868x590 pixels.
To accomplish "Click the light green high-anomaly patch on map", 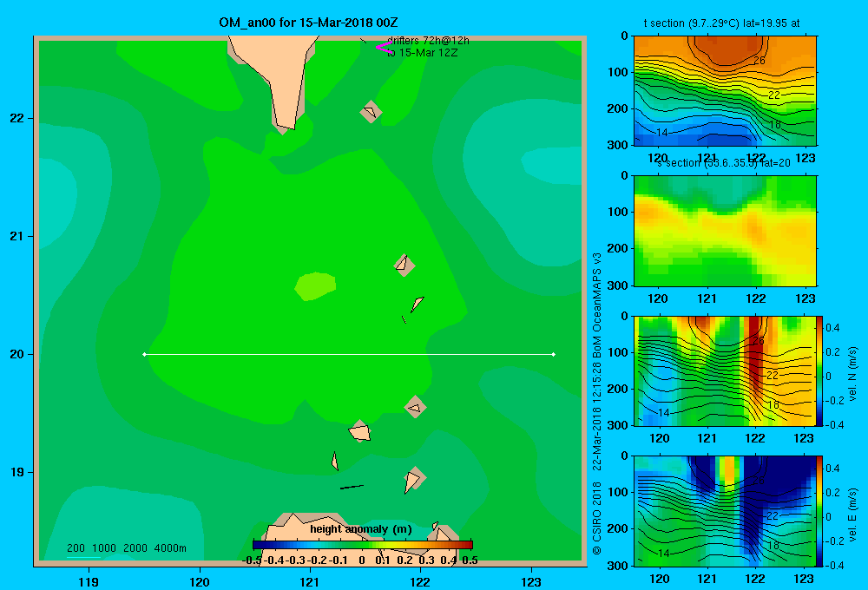I will (315, 286).
